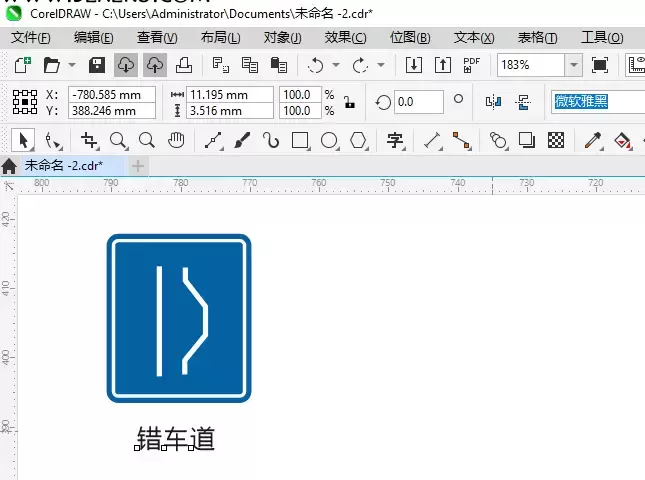Edit the X position field
This screenshot has height=480, width=645.
(x=112, y=95)
